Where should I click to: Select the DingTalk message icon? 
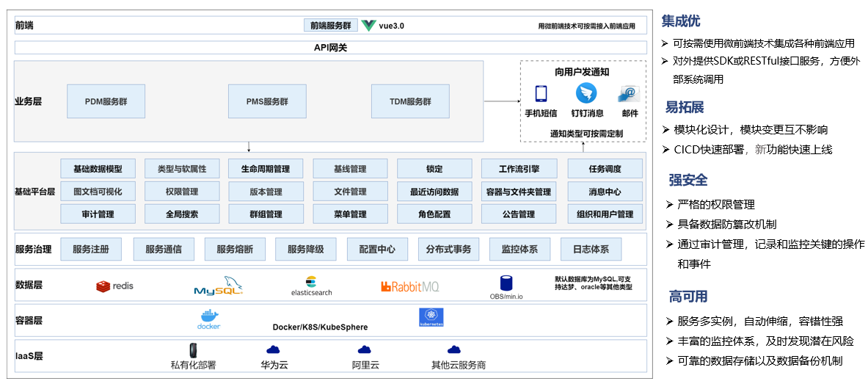(586, 93)
